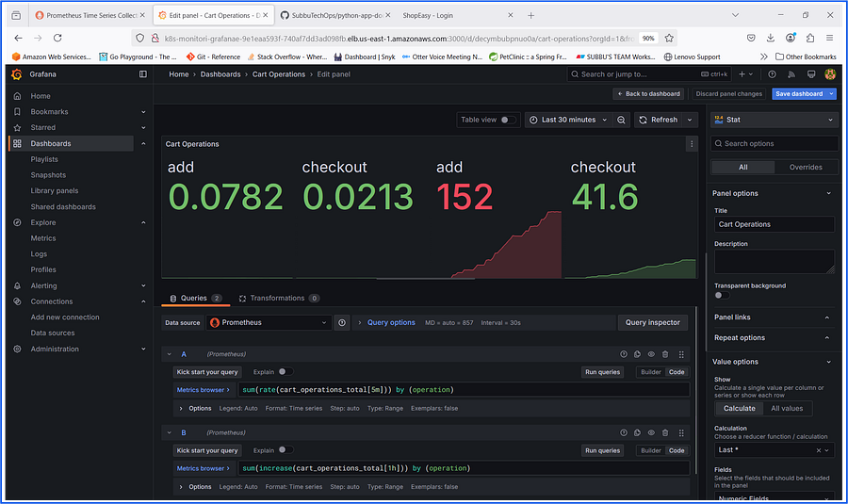Click the browser reload icon
Screen dimensions: 848x504
57,38
